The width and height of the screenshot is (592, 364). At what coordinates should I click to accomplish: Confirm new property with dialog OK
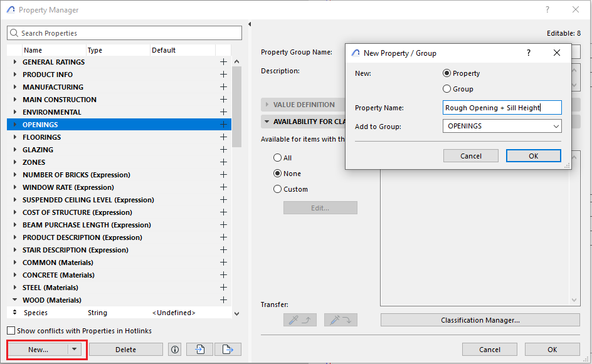point(534,156)
